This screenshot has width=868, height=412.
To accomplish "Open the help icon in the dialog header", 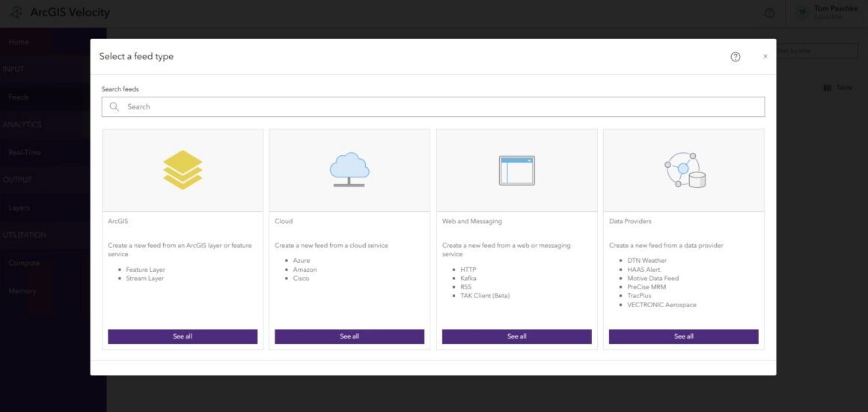I will [735, 57].
